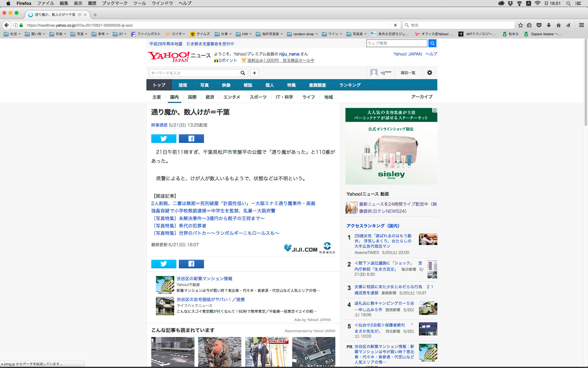
Task: Open Yahoo news settings gear icon
Action: coord(429,73)
